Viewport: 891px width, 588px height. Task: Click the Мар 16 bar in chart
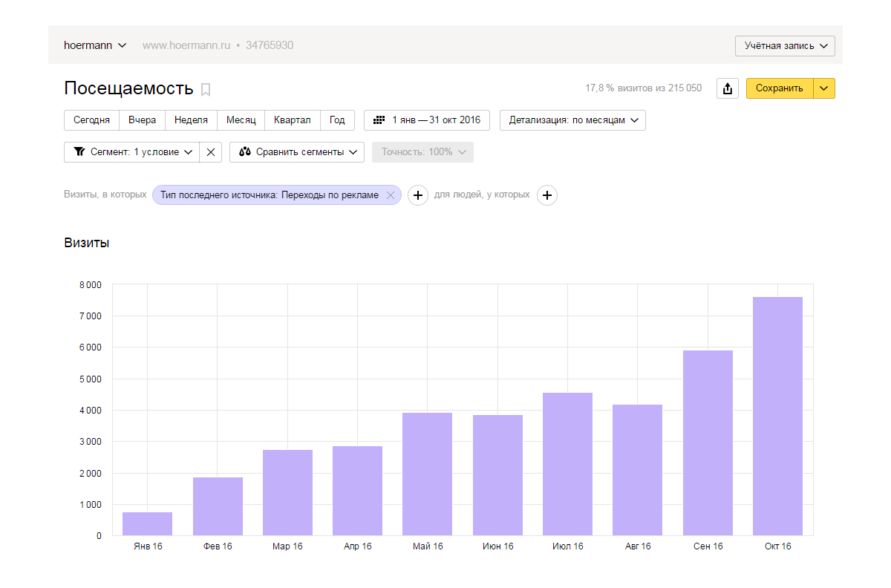tap(287, 493)
